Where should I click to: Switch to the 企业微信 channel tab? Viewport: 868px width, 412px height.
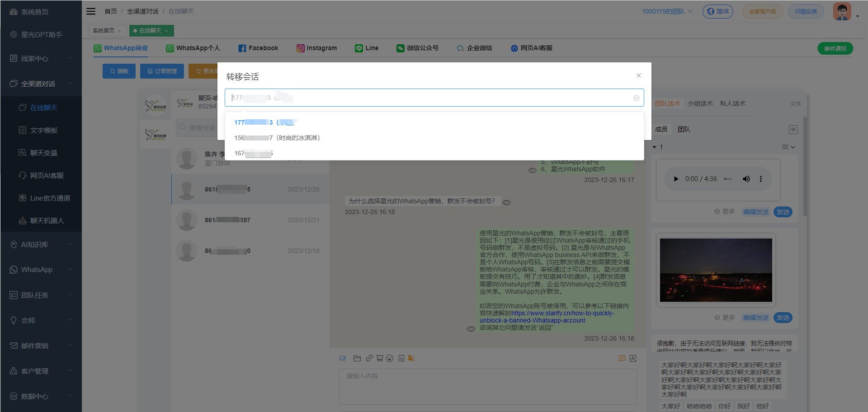tap(474, 48)
